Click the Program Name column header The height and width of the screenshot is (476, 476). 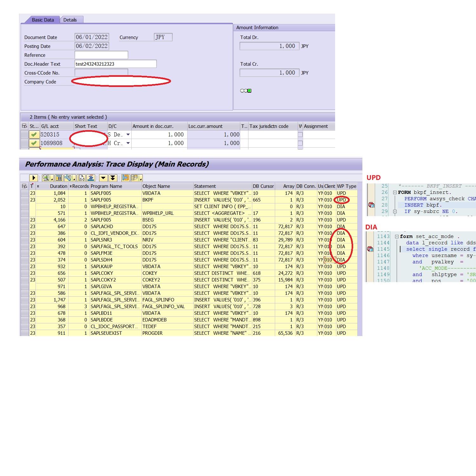coord(116,186)
